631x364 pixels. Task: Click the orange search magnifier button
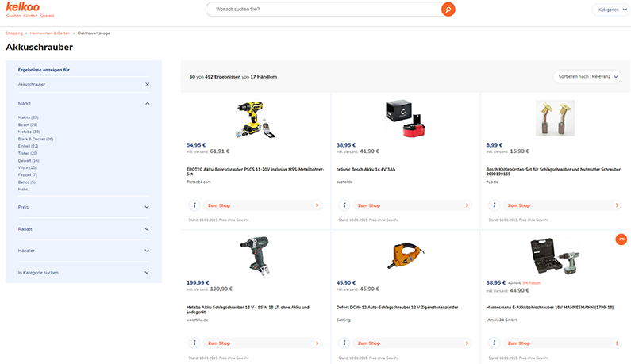(x=448, y=10)
